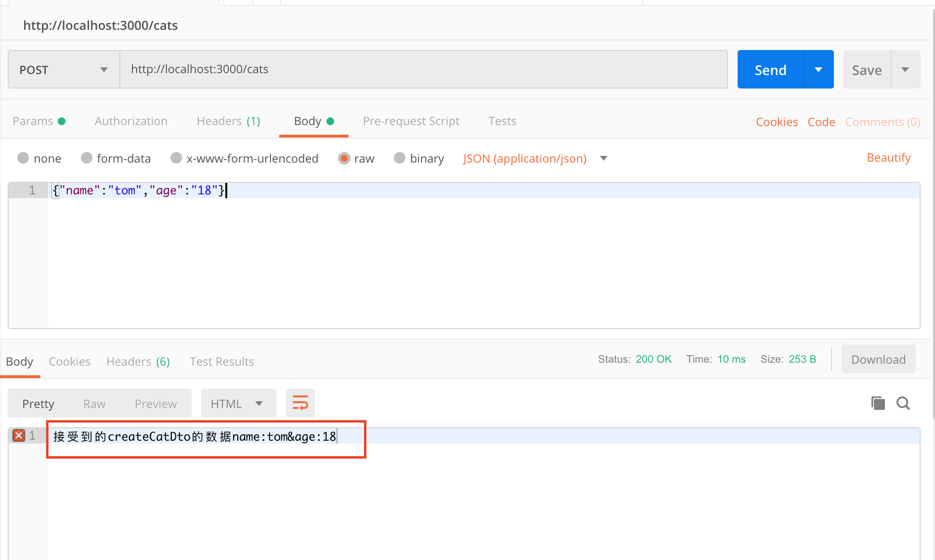
Task: Expand the Send button dropdown arrow
Action: click(x=819, y=70)
